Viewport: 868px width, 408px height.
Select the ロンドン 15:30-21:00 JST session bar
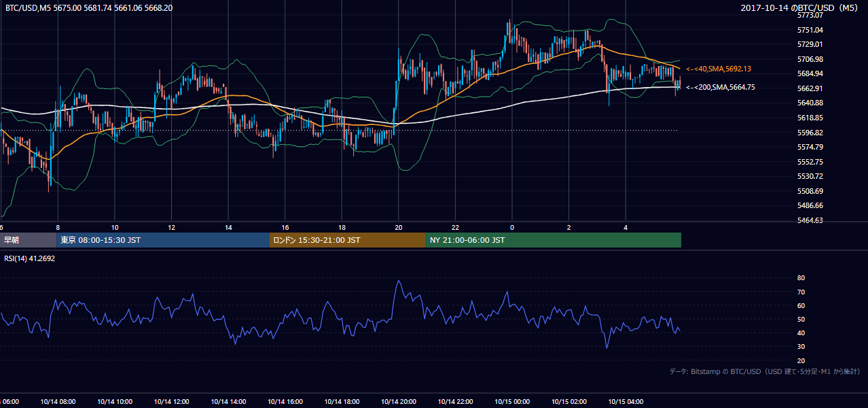[348, 240]
